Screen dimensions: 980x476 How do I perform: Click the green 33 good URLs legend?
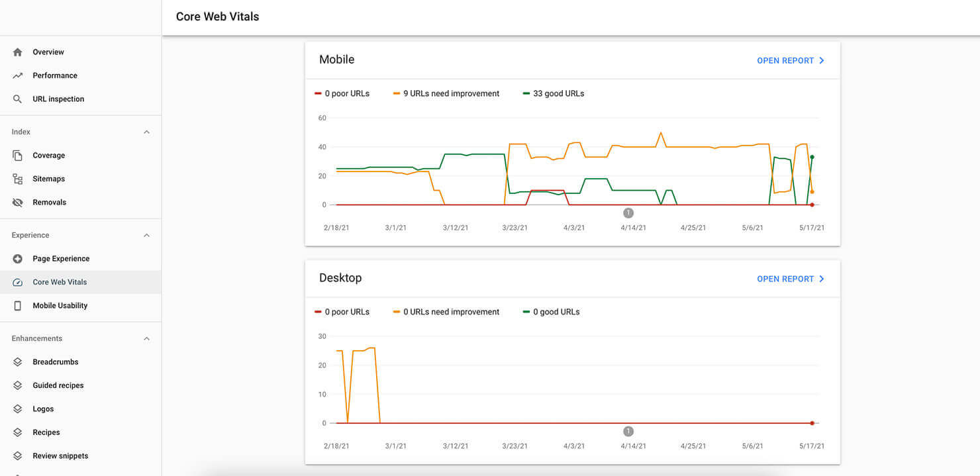554,93
